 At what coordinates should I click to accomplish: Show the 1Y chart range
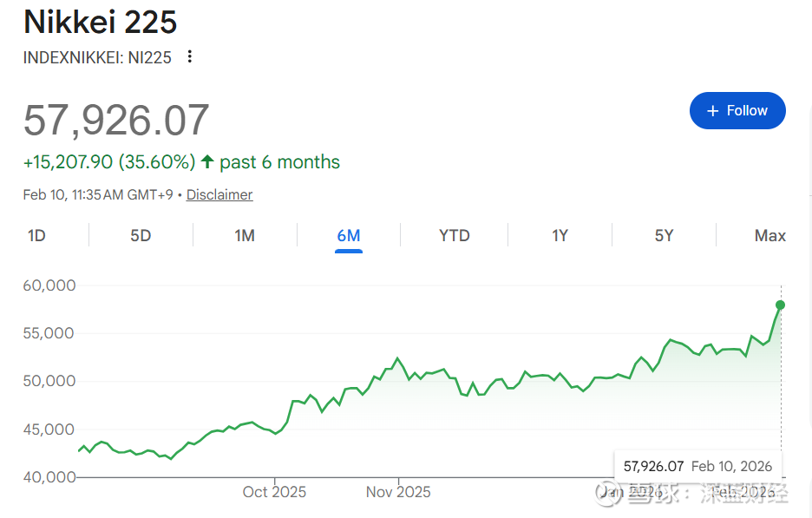[560, 235]
